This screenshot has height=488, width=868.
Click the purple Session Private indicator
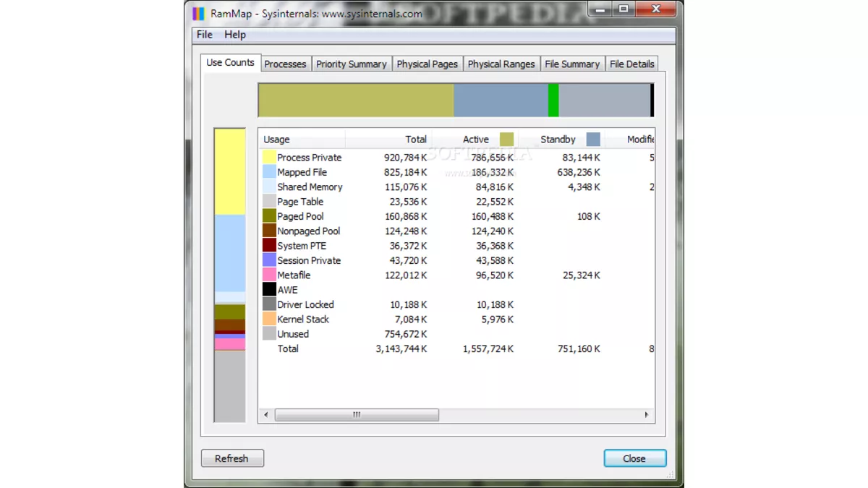[270, 260]
